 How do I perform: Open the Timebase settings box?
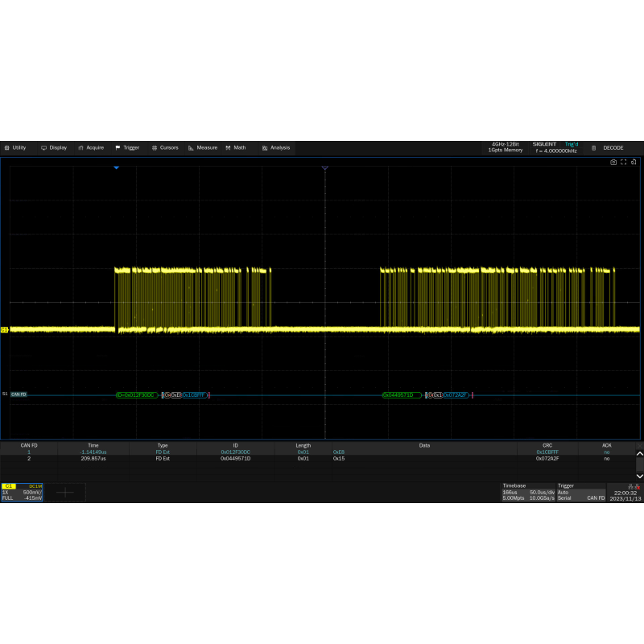(x=527, y=492)
